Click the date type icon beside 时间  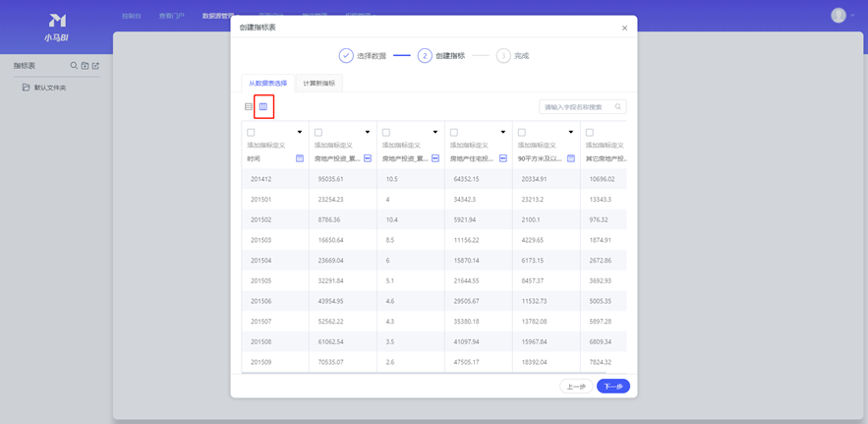(300, 158)
